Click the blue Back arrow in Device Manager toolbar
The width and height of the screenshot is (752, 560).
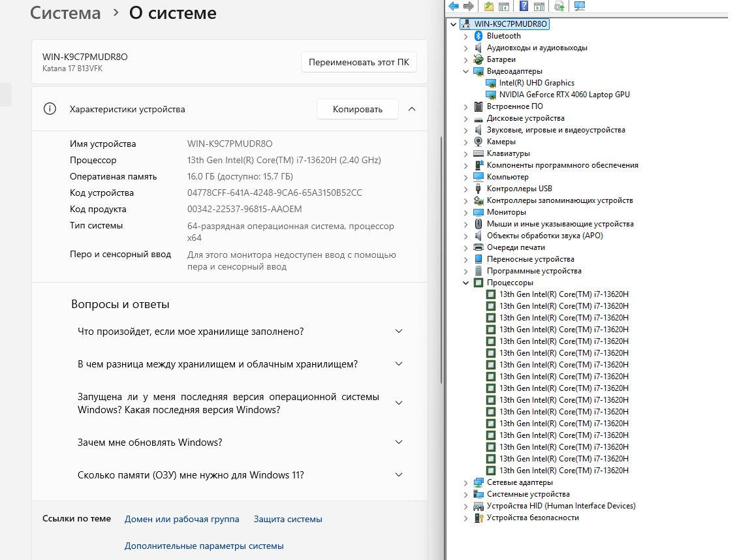pos(454,7)
